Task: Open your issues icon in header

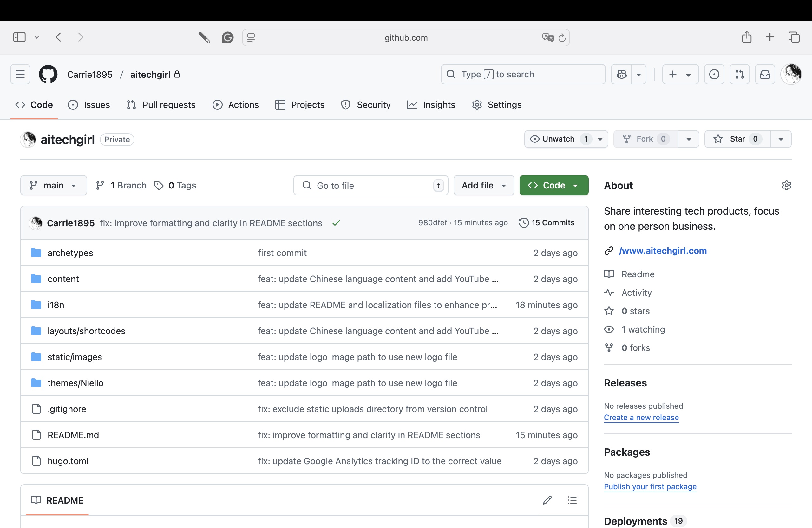Action: tap(714, 74)
